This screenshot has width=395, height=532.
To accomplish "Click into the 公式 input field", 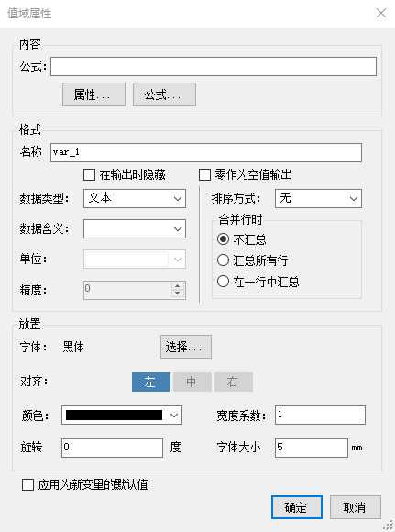I will click(214, 66).
